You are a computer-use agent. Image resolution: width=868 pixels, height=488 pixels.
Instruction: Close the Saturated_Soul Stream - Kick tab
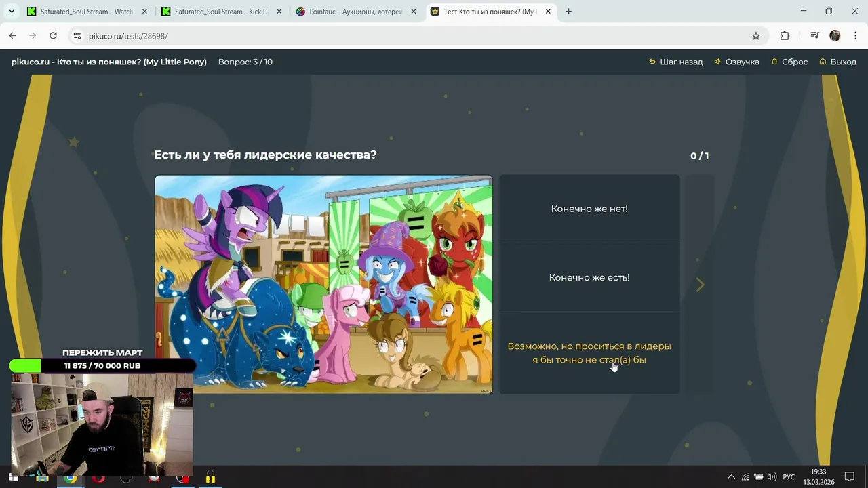(x=279, y=12)
